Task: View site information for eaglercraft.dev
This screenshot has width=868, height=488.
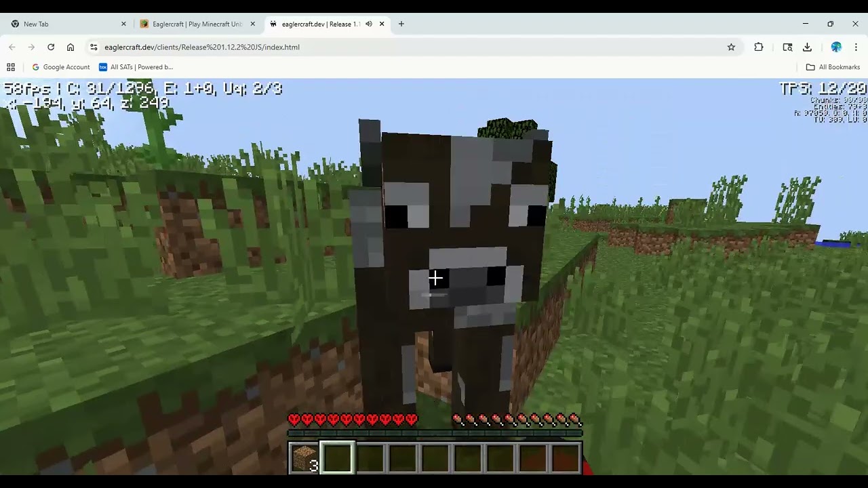Action: tap(94, 47)
